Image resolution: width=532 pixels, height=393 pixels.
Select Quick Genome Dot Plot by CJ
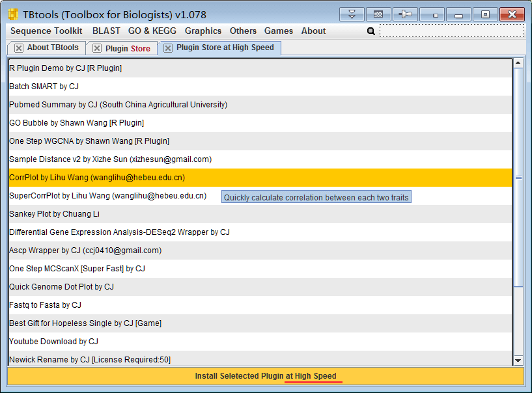(260, 287)
